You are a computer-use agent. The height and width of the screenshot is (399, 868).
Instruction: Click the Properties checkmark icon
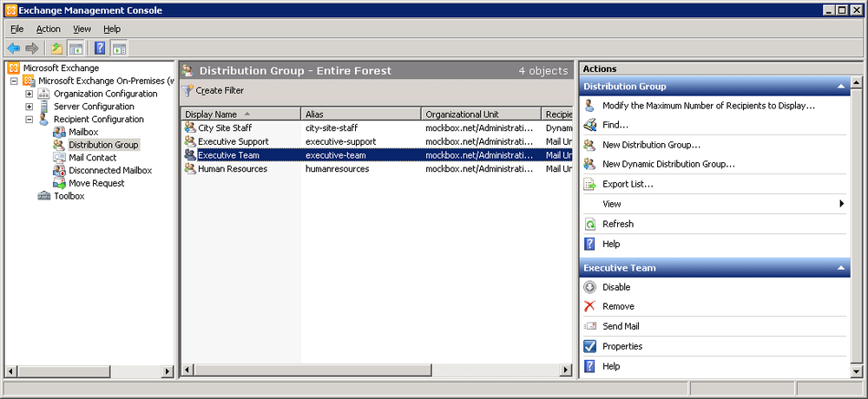[x=590, y=346]
